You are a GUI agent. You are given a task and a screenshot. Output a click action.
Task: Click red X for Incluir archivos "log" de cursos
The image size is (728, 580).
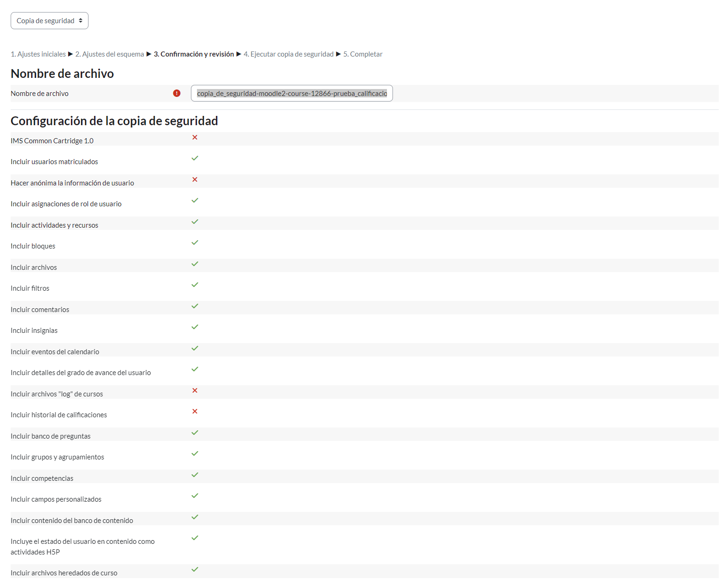pos(195,390)
